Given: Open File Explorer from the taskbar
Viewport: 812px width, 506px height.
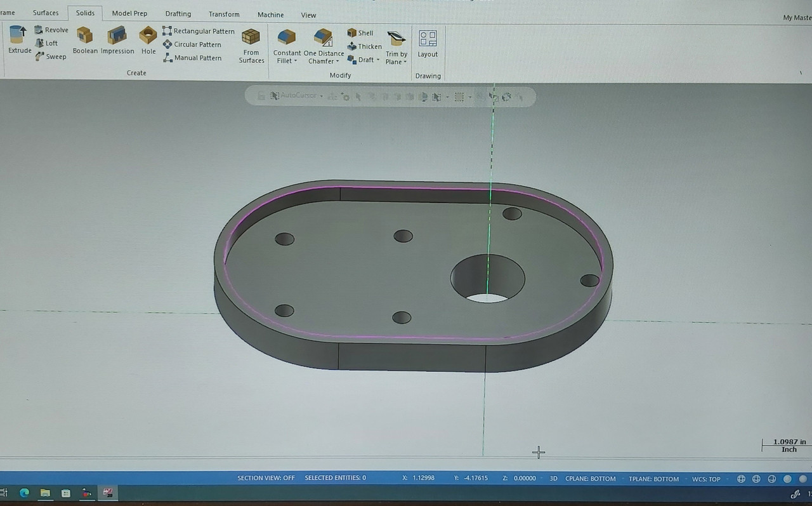Looking at the screenshot, I should [45, 493].
